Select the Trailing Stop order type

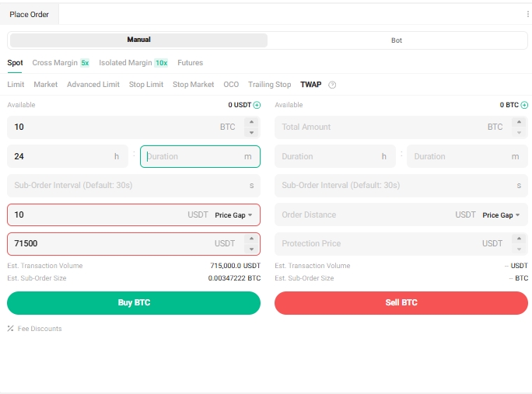(x=269, y=85)
